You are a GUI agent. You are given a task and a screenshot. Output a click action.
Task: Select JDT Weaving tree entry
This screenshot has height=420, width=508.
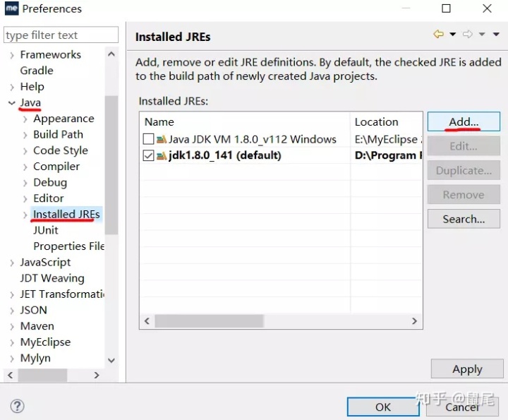[x=52, y=278]
